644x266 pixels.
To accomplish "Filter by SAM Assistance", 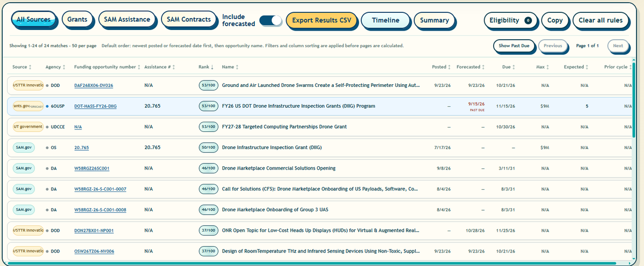I will tap(127, 20).
